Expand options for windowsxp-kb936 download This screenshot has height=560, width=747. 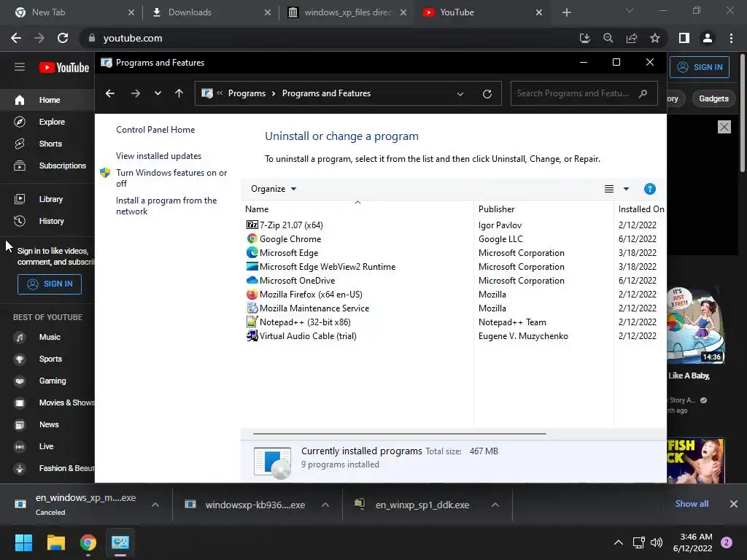[x=325, y=505]
